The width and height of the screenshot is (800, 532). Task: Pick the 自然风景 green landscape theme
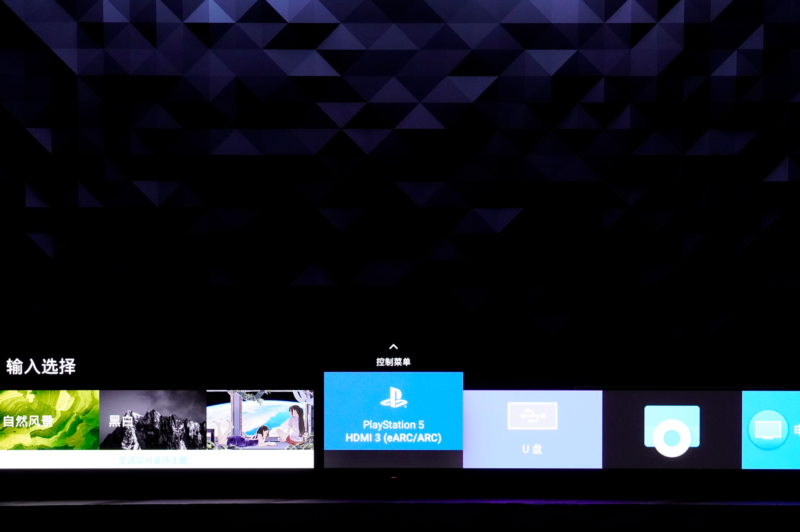(50, 420)
